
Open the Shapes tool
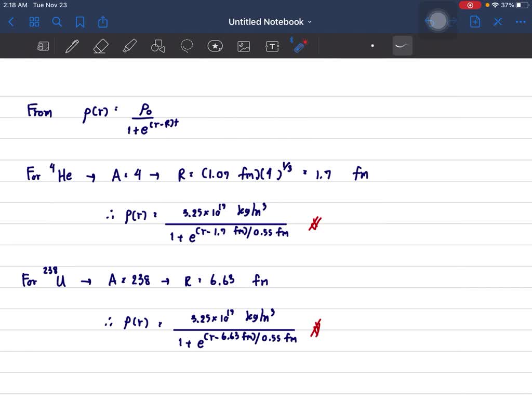click(x=158, y=46)
